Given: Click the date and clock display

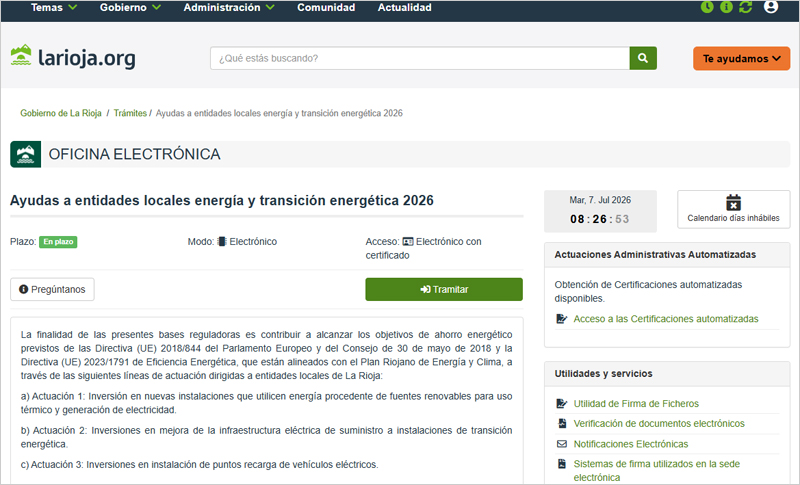Looking at the screenshot, I should click(x=600, y=211).
